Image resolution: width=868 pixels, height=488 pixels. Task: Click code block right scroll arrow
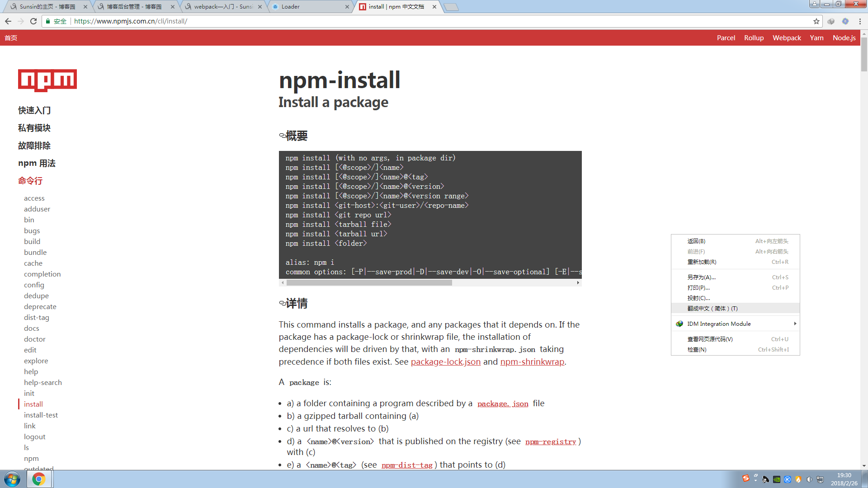pyautogui.click(x=578, y=283)
